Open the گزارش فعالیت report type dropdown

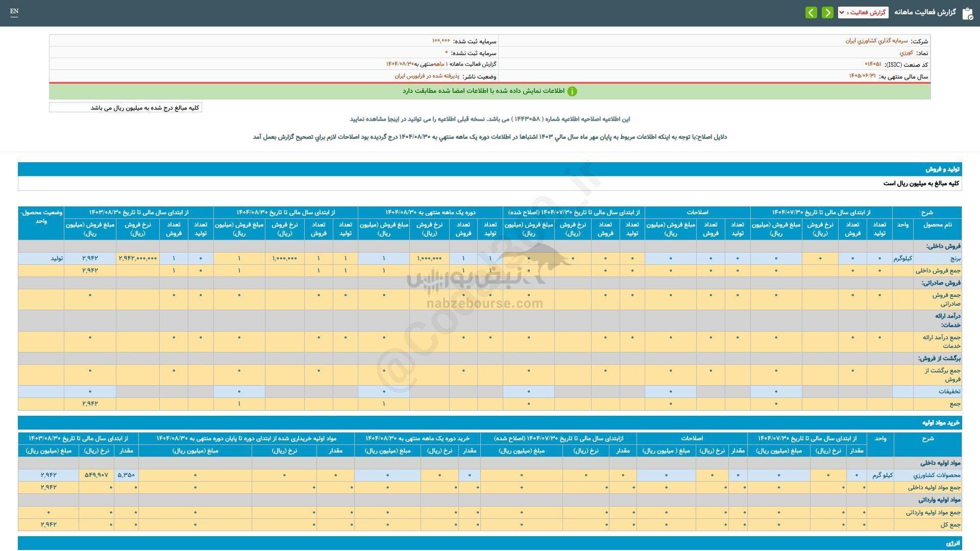(x=863, y=12)
